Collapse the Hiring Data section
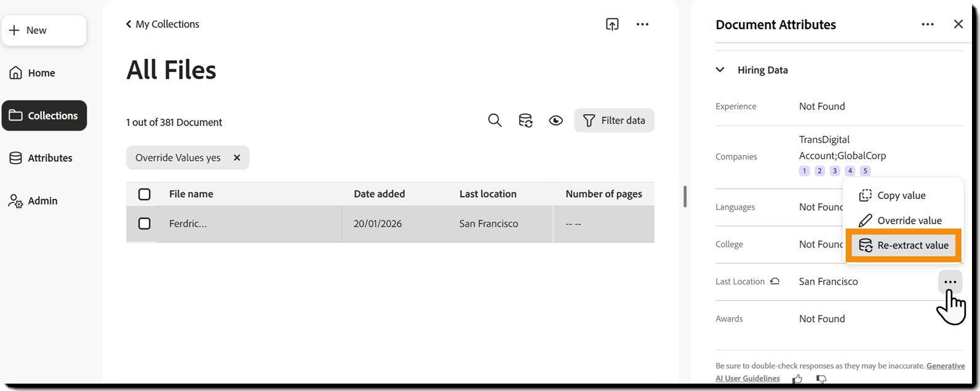 pyautogui.click(x=720, y=70)
